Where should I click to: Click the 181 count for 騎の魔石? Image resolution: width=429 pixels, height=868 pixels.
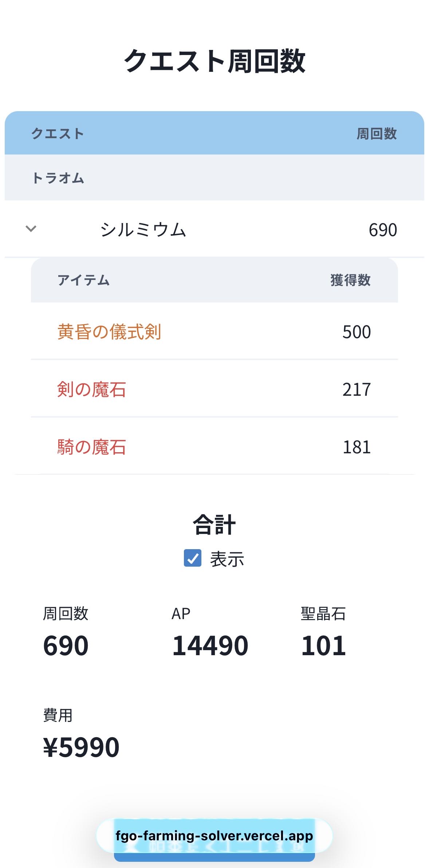click(x=357, y=447)
